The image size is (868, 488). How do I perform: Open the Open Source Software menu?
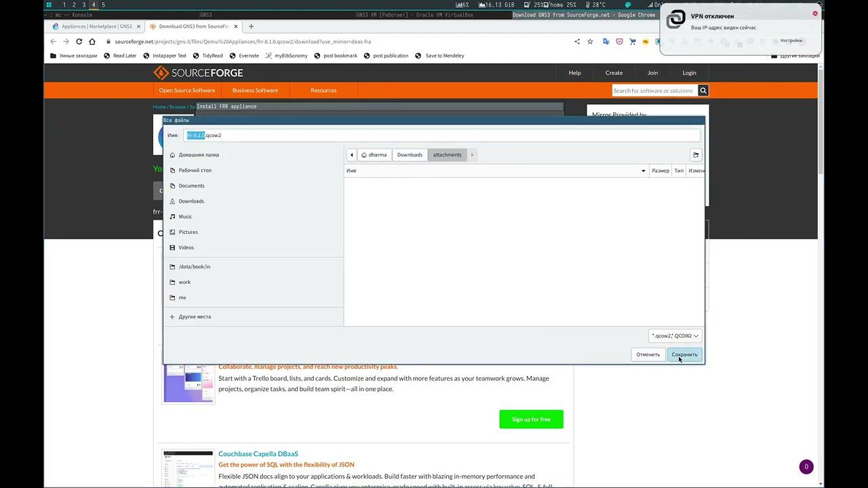(x=187, y=90)
